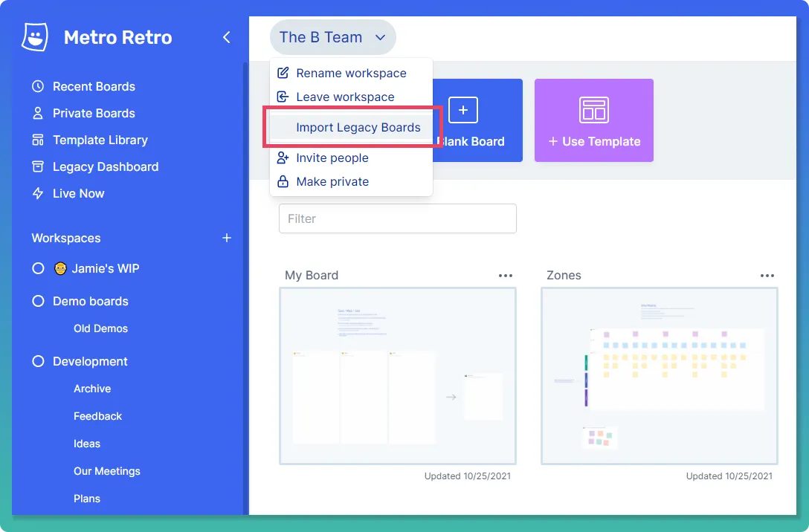This screenshot has height=532, width=809.
Task: Click the Metro Retro logo icon
Action: 35,36
